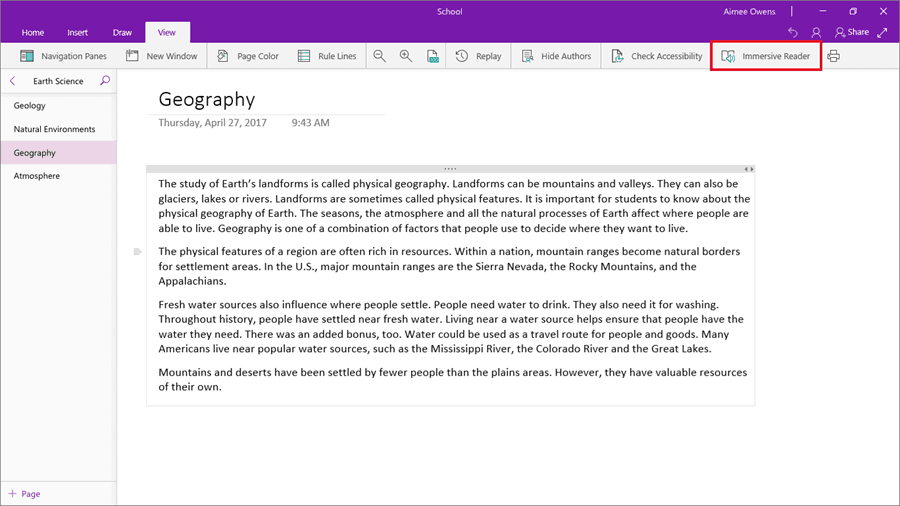Switch to the Insert tab
The height and width of the screenshot is (506, 900).
[77, 33]
